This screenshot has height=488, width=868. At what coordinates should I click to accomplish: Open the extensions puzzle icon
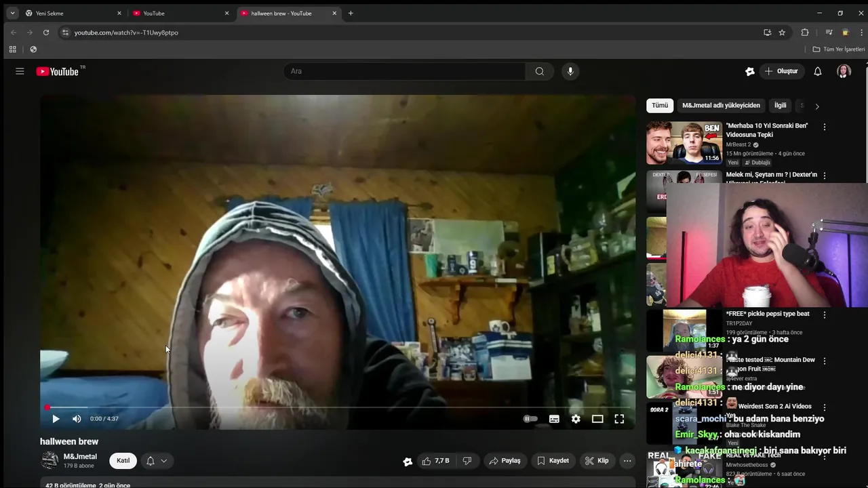pyautogui.click(x=805, y=33)
